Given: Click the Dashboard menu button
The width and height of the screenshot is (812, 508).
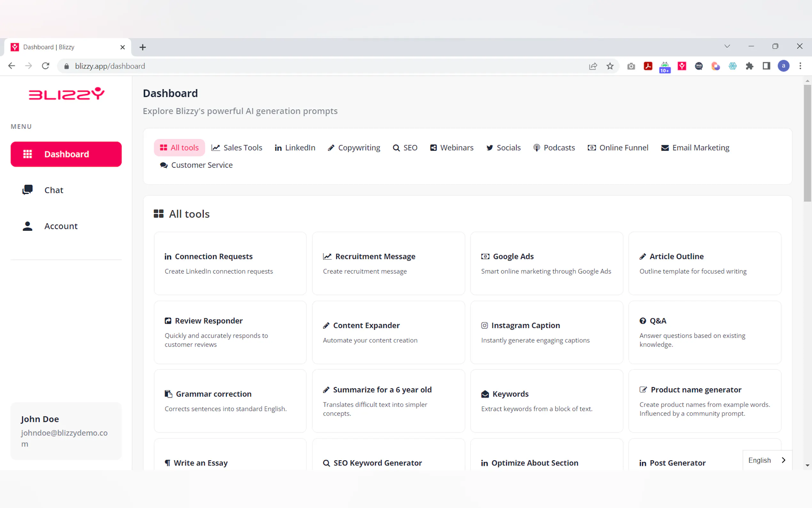Looking at the screenshot, I should point(66,154).
